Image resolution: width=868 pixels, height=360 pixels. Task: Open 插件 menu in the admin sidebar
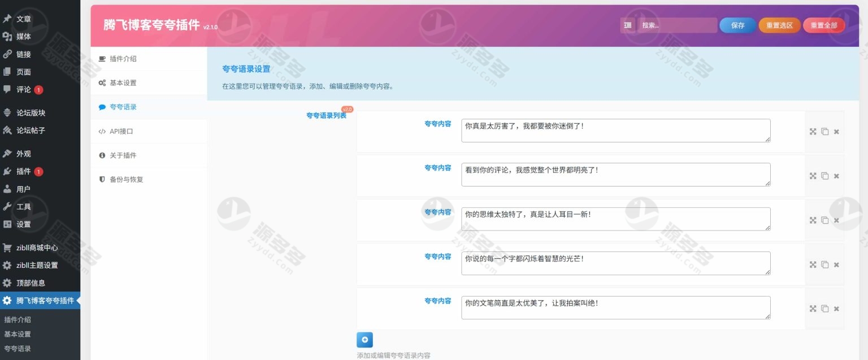tap(24, 171)
